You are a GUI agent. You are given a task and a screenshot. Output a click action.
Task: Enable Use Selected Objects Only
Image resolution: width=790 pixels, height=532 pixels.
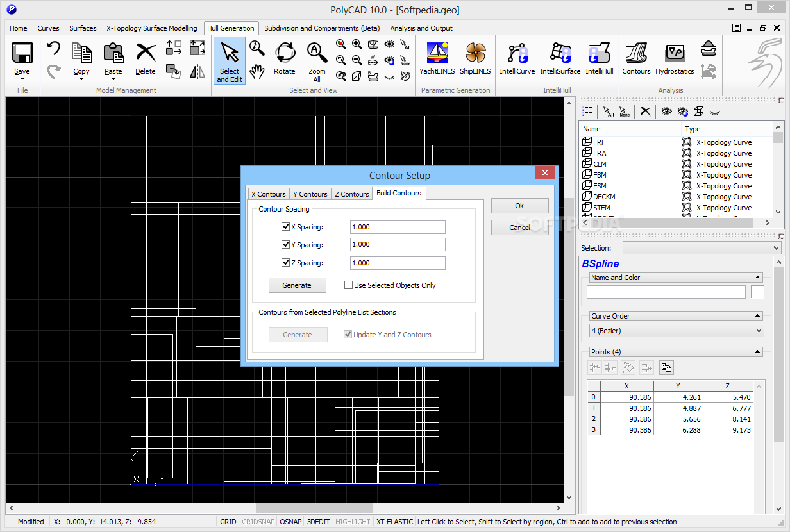(x=349, y=285)
